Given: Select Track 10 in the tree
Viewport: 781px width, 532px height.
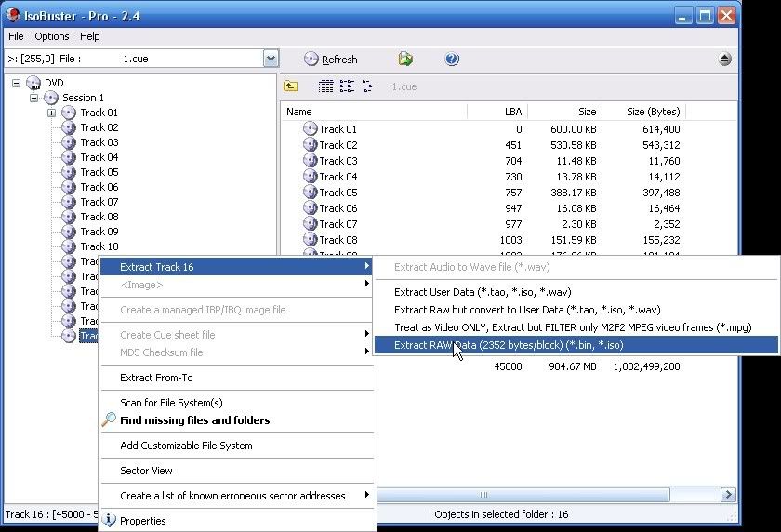Looking at the screenshot, I should [x=99, y=246].
